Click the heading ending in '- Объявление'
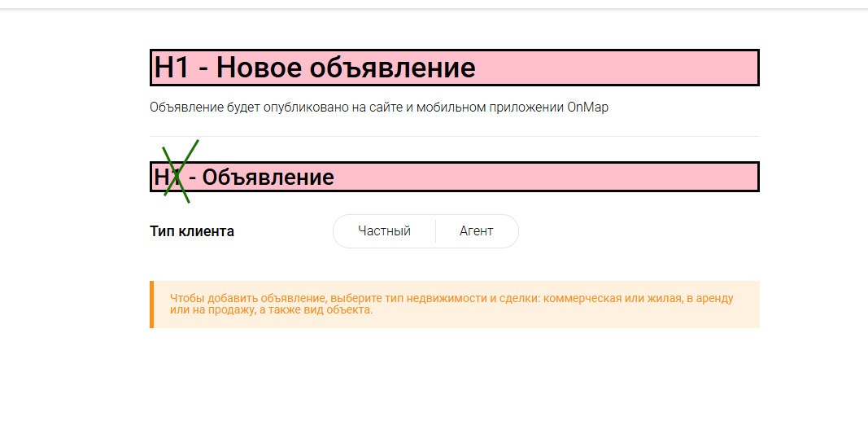868x421 pixels. click(455, 177)
